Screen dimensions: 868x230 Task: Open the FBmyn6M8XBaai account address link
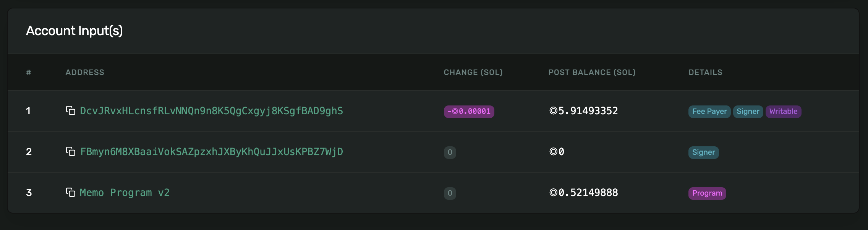click(211, 152)
